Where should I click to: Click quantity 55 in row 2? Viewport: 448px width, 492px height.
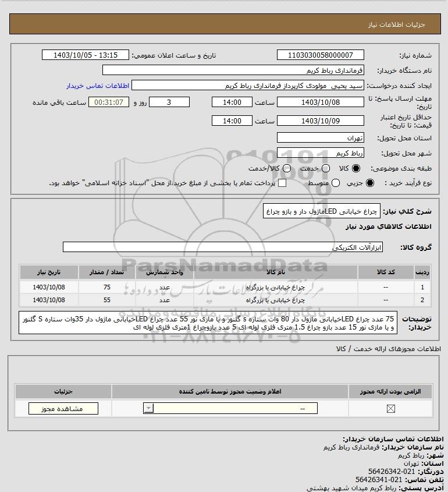[107, 300]
